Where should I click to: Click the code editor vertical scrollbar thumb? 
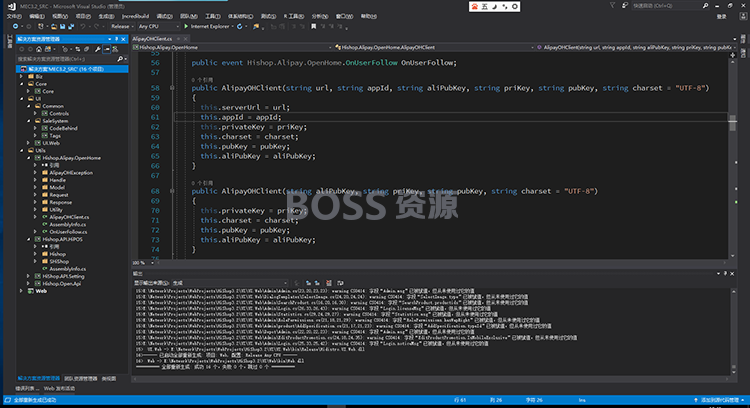point(732,123)
